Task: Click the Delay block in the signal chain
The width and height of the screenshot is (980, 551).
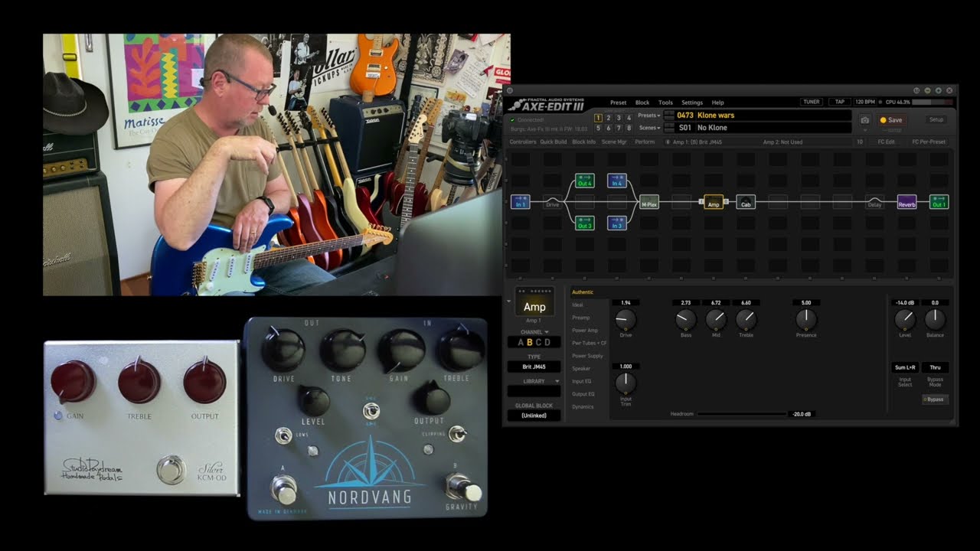Action: click(875, 202)
